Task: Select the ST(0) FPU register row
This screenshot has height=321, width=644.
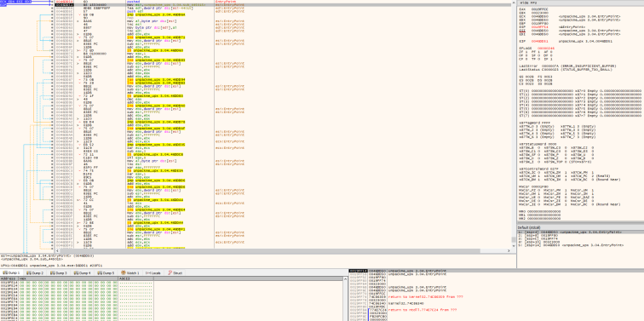Action: (x=580, y=90)
